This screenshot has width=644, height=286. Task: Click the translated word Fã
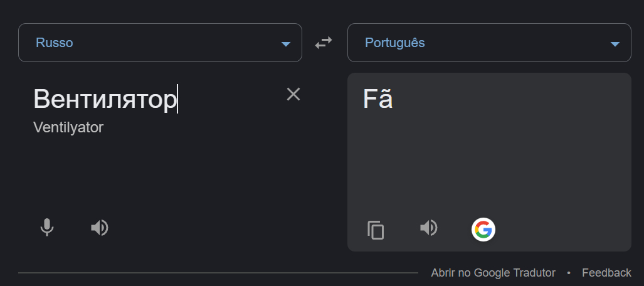tap(378, 100)
